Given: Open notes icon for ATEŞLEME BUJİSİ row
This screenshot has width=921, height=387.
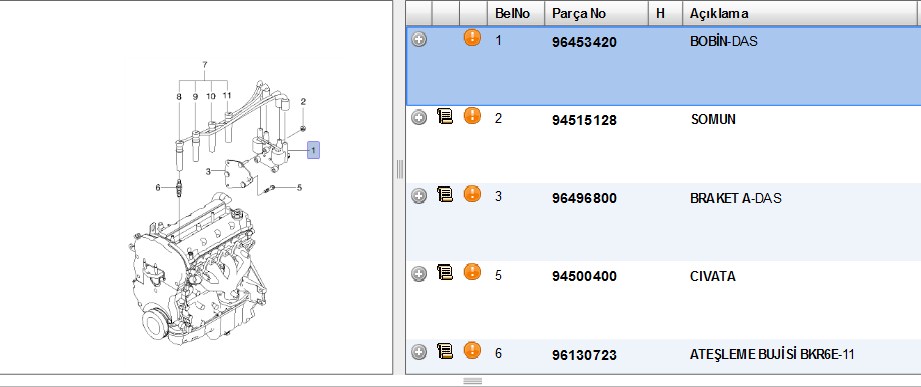Looking at the screenshot, I should [445, 351].
